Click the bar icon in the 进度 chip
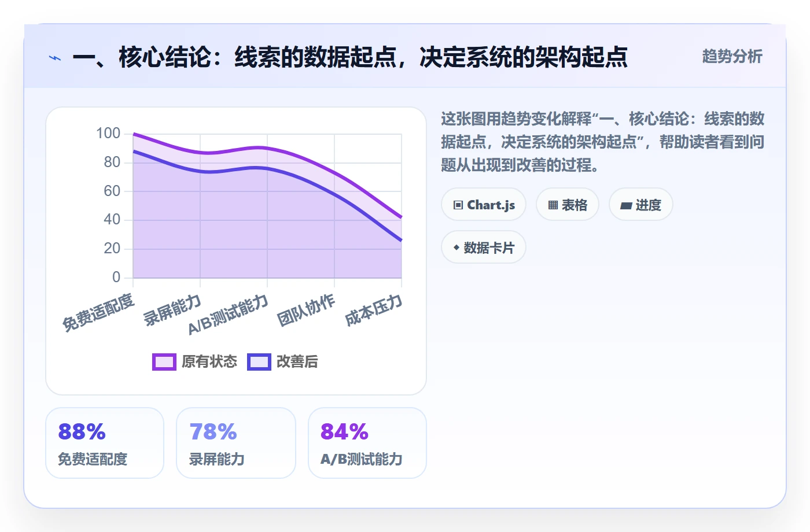The width and height of the screenshot is (810, 532). point(626,206)
